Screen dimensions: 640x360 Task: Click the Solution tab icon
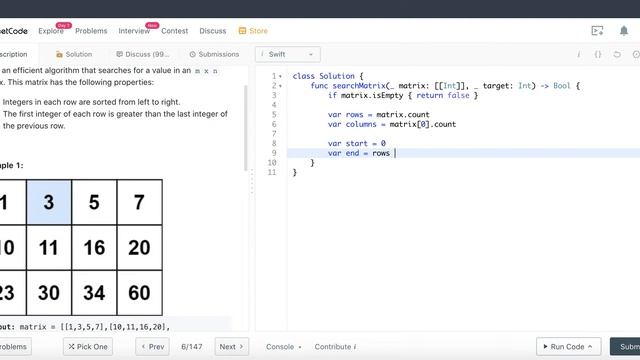(x=59, y=54)
